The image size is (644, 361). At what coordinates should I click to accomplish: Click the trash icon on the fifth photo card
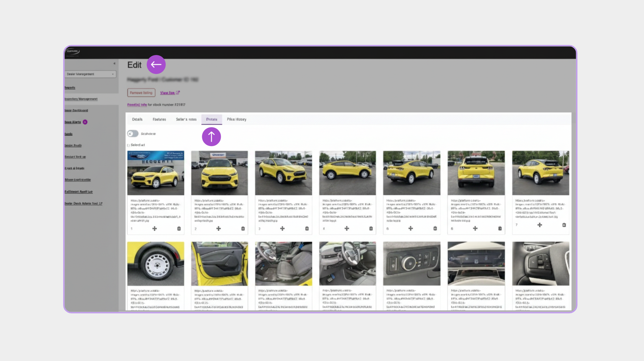(435, 229)
